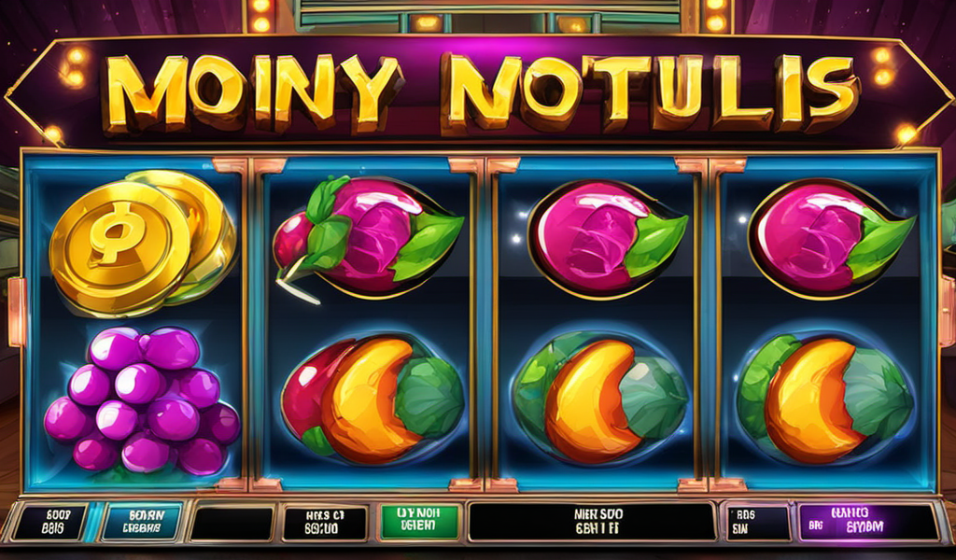Click the wide black display panel at bottom center
Screen dimensions: 956x560
(591, 522)
